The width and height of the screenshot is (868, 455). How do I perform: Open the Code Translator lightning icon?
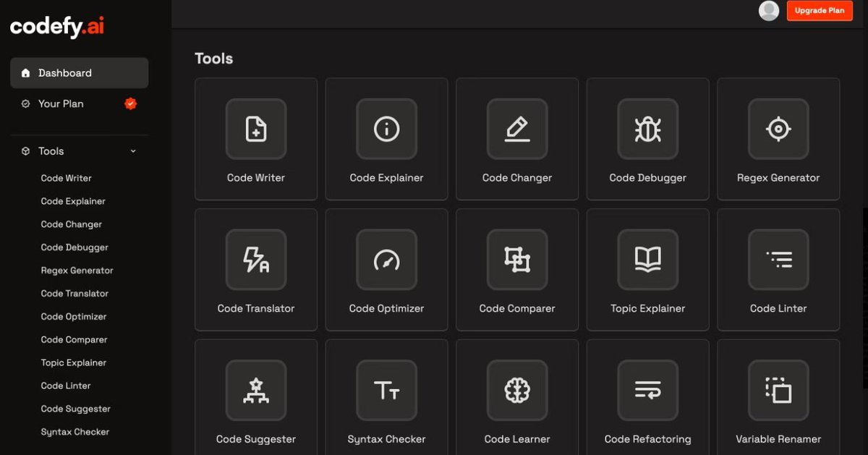256,260
